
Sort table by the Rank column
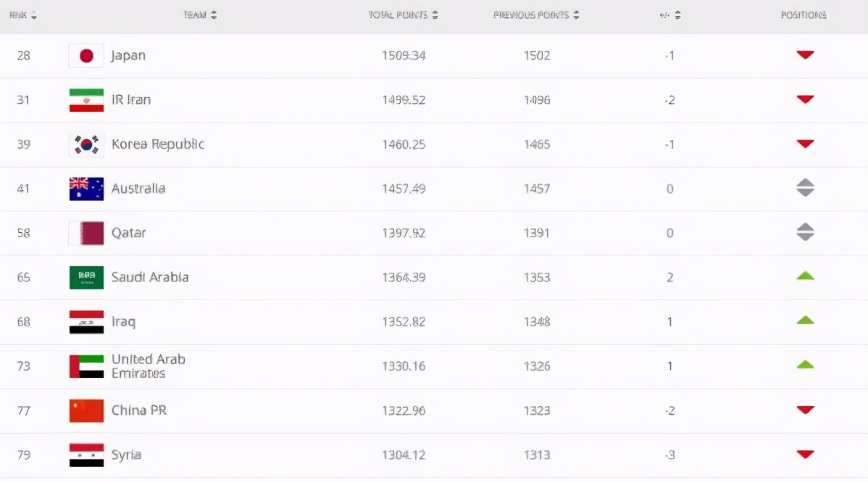pos(24,15)
